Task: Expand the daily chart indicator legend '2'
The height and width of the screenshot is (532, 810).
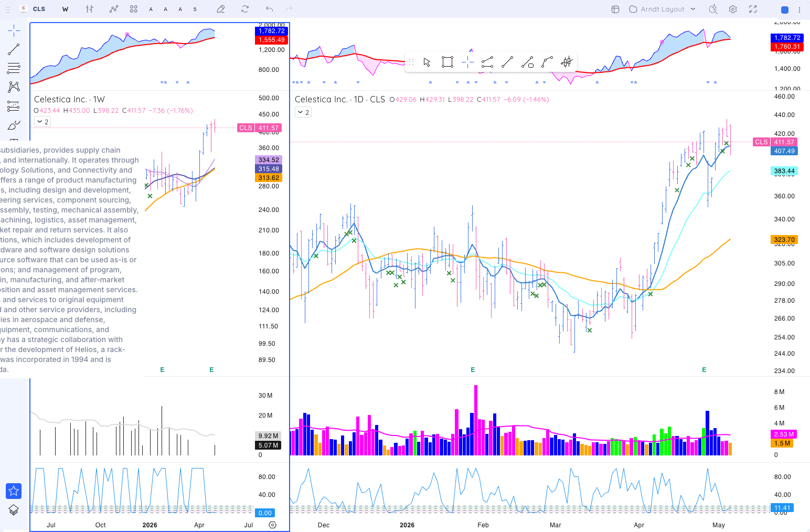Action: click(x=303, y=112)
